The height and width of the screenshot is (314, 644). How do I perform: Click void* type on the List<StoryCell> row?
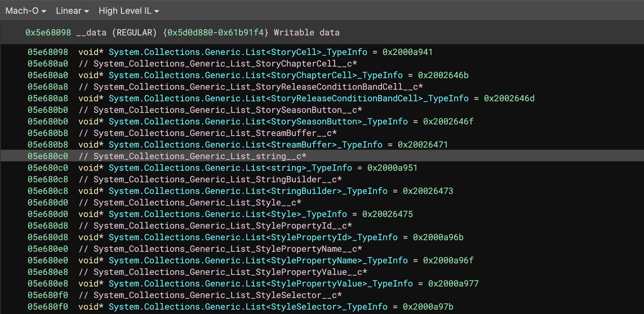pyautogui.click(x=91, y=52)
